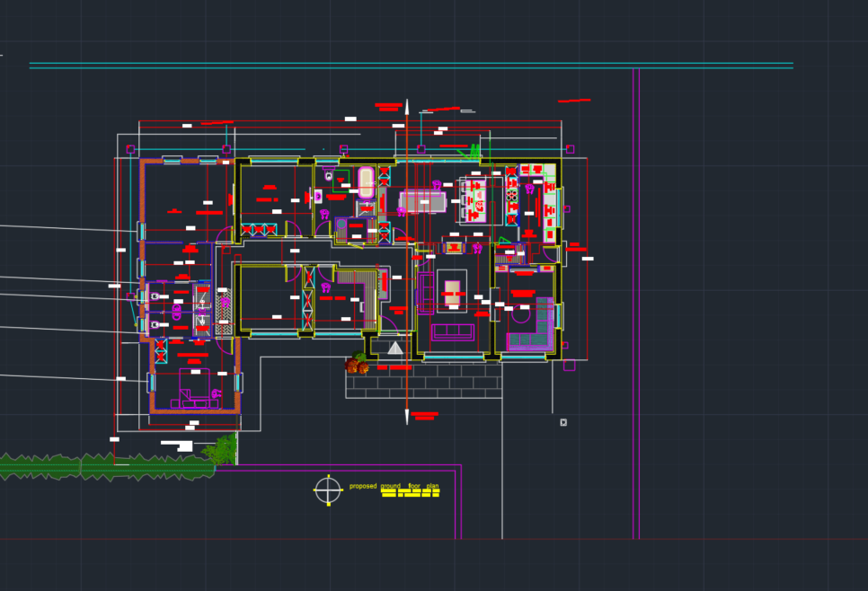This screenshot has height=591, width=868.
Task: Select the stone paving at the entrance
Action: point(422,384)
